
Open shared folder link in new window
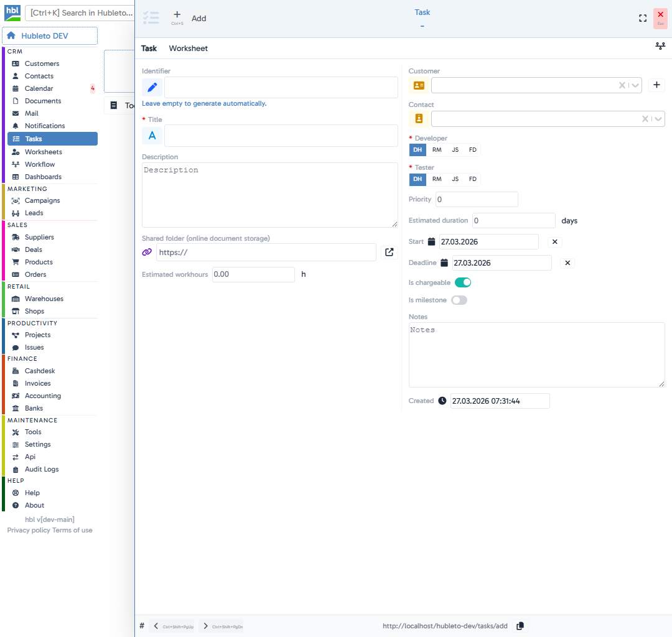click(x=389, y=252)
